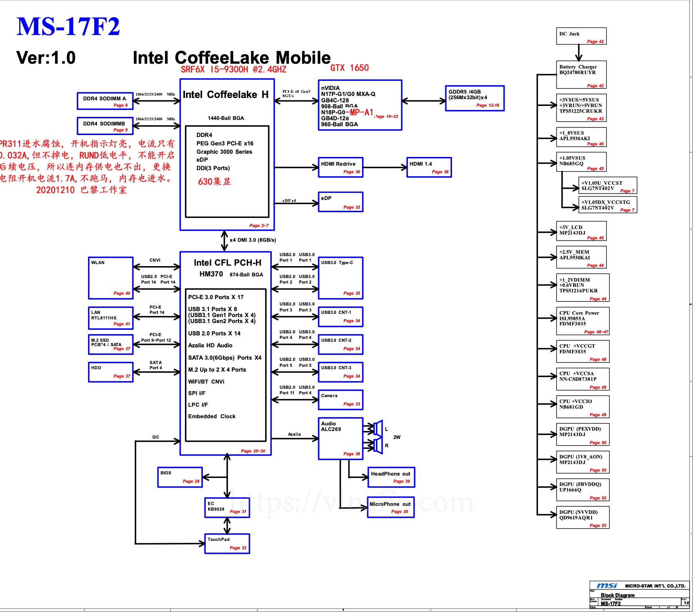Click the 1440-Ball BGA label

click(x=226, y=118)
